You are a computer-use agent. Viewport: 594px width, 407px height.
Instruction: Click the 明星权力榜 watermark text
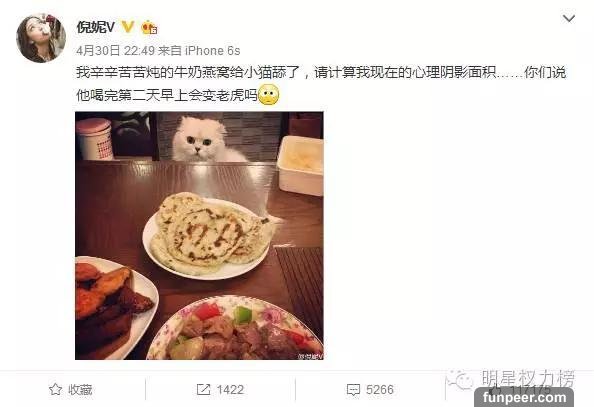tap(528, 378)
